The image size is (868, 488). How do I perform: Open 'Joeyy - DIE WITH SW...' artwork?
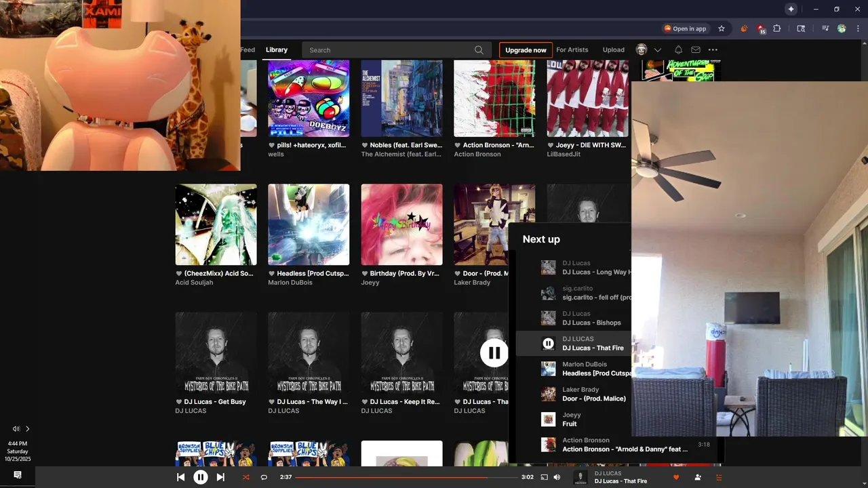pyautogui.click(x=587, y=98)
